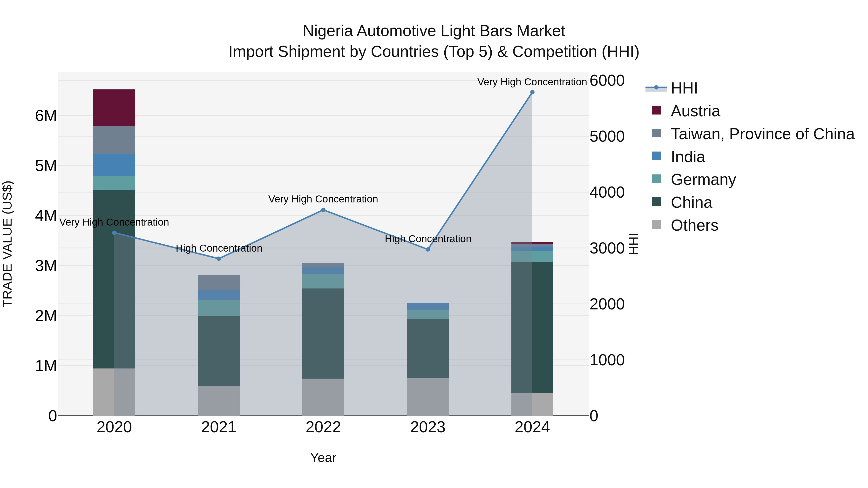Screen dimensions: 868x488
Task: Click the 2023 x-axis label
Action: click(x=428, y=427)
